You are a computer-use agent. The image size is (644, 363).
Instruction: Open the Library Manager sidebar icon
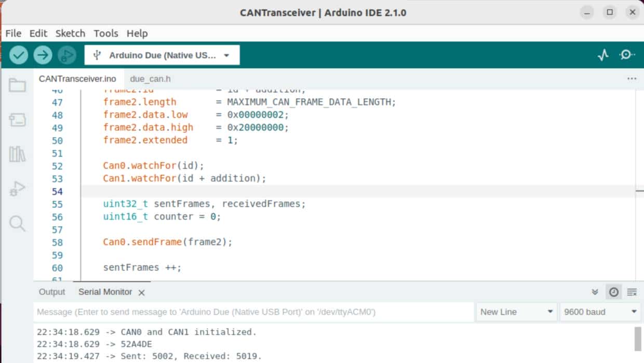(18, 153)
